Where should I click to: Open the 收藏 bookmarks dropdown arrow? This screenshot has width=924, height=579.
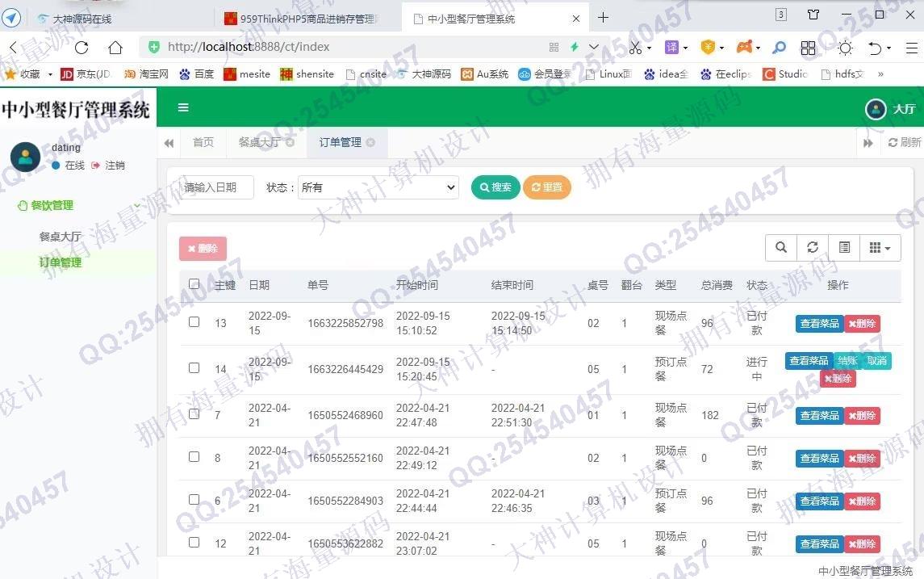click(50, 74)
